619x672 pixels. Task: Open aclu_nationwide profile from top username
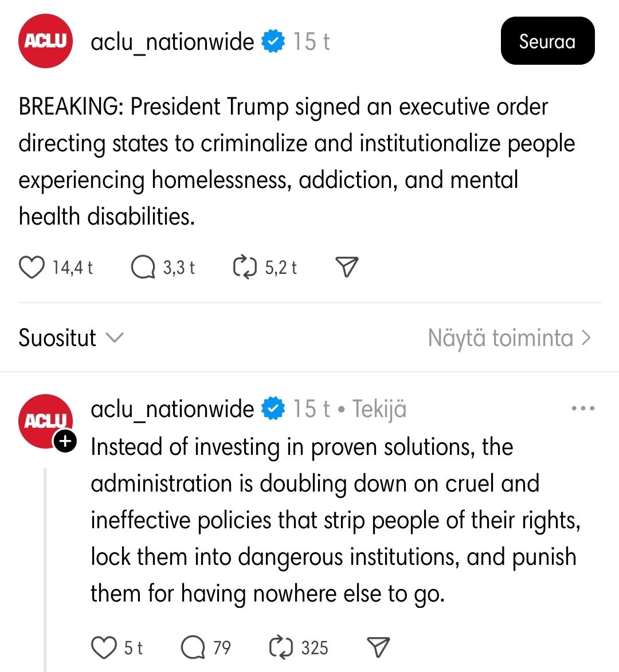click(173, 42)
